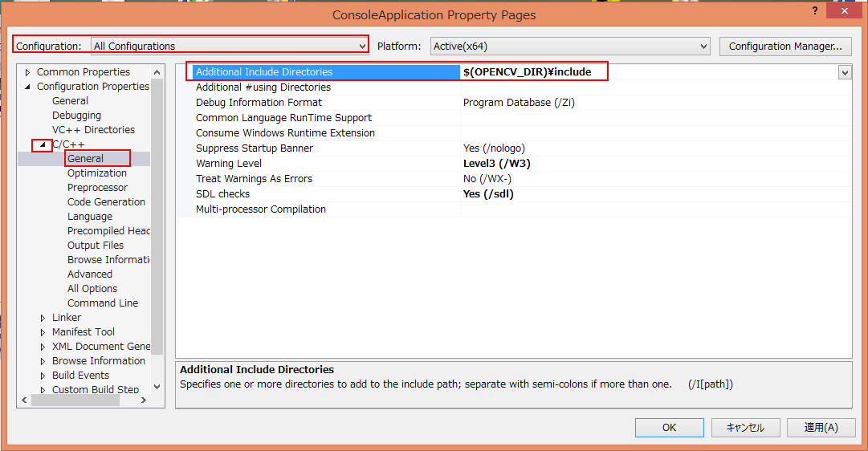
Task: Expand the XML Document Generator node
Action: 43,347
